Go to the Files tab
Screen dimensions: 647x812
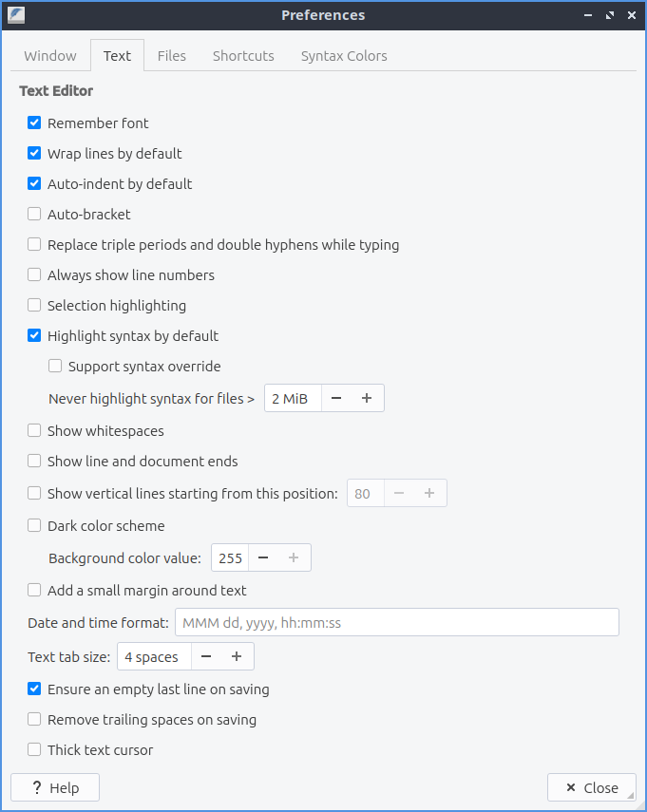172,56
